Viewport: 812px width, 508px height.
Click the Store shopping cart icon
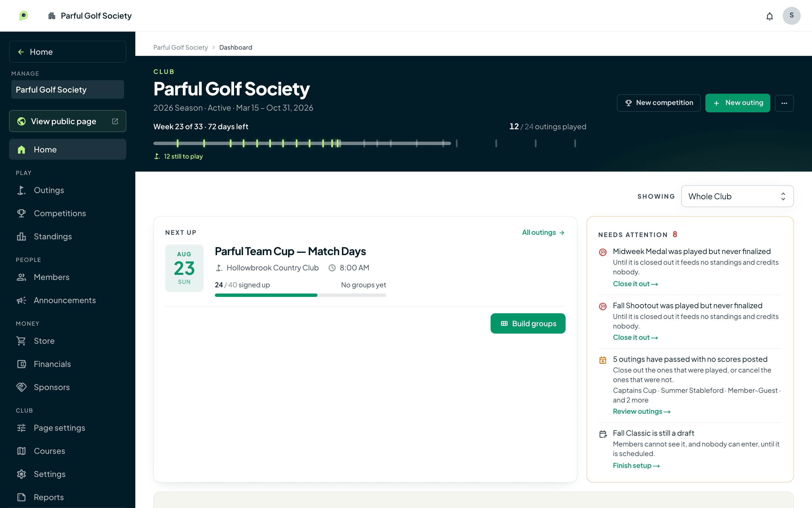21,341
